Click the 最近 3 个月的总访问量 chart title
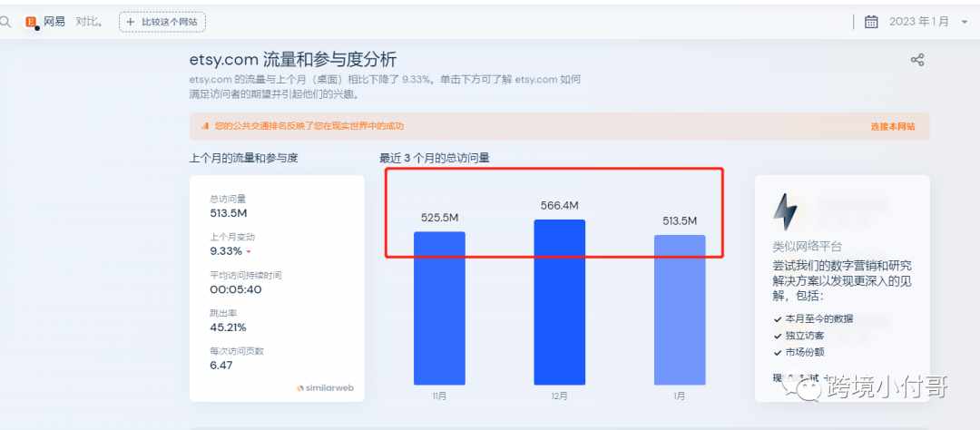The image size is (980, 430). click(x=435, y=158)
